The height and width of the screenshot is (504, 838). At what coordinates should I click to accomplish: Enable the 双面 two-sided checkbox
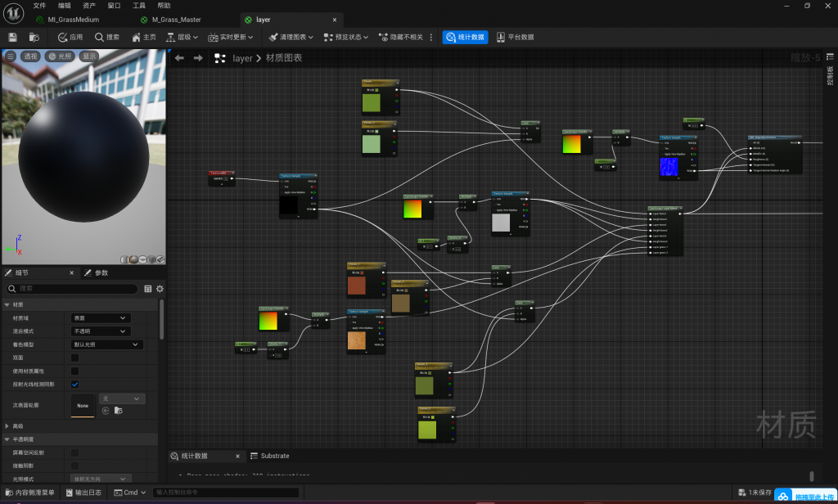(74, 358)
